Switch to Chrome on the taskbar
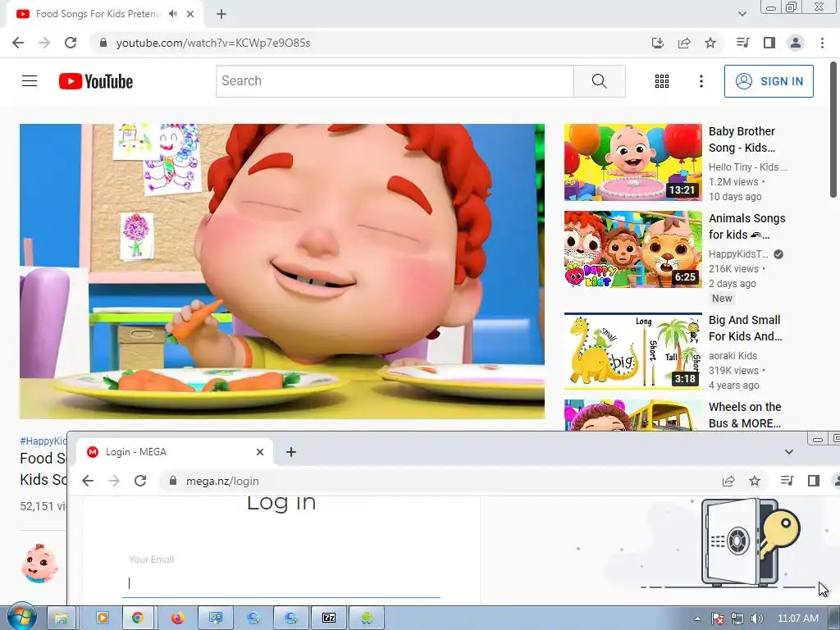Viewport: 840px width, 630px height. click(x=138, y=619)
